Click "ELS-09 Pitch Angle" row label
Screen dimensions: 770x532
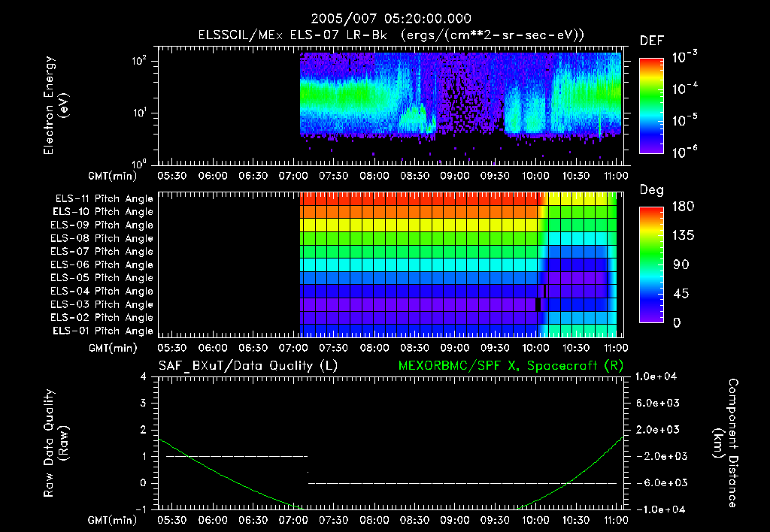102,225
